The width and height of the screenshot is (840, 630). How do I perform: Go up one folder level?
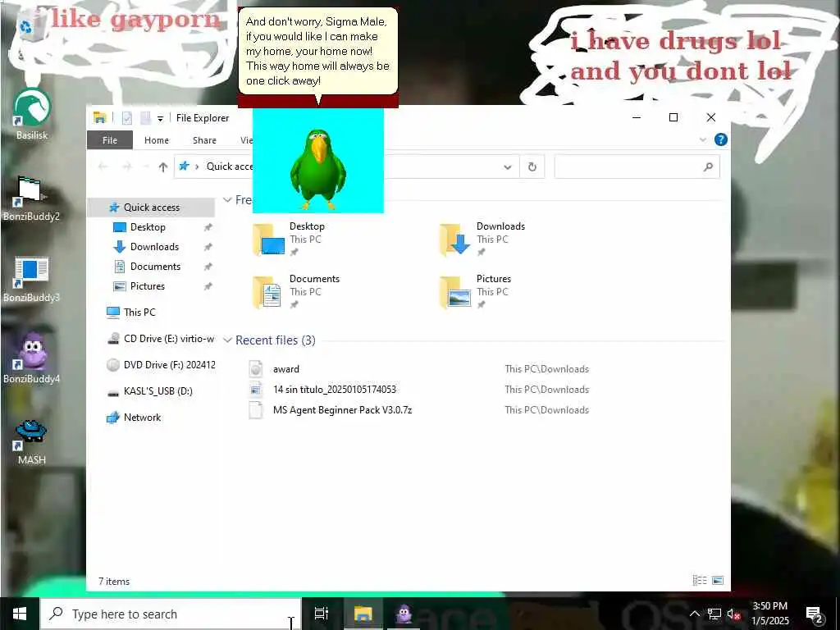163,167
